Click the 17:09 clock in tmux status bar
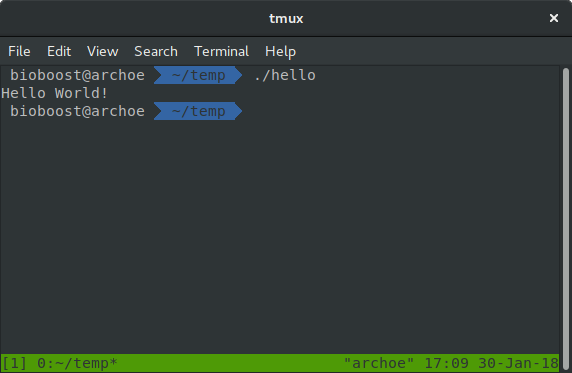This screenshot has width=572, height=373. [446, 363]
